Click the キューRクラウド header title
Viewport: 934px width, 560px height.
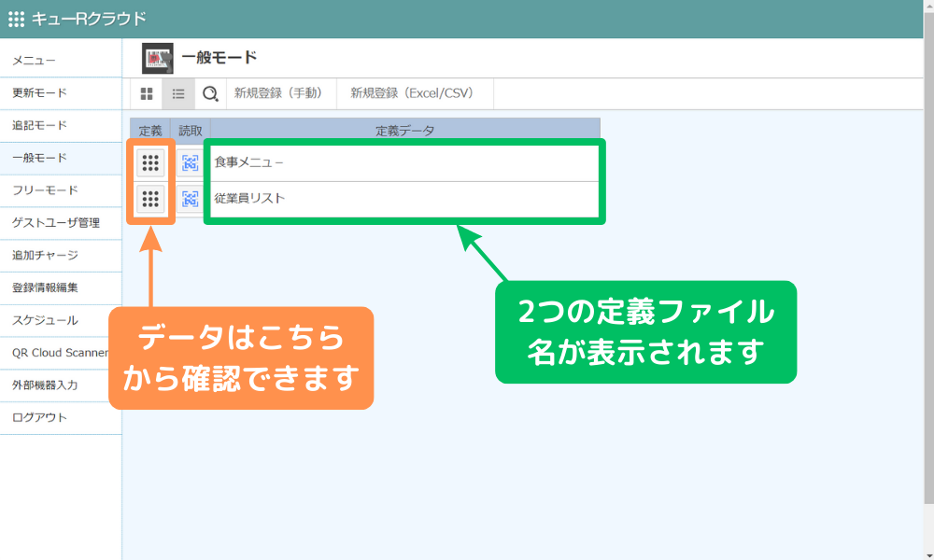tap(89, 19)
